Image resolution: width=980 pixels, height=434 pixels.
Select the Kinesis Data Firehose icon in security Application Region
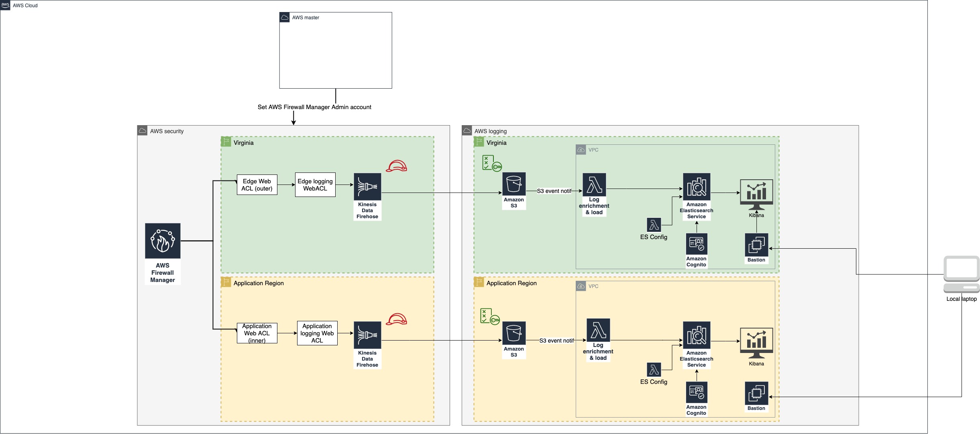coord(367,335)
